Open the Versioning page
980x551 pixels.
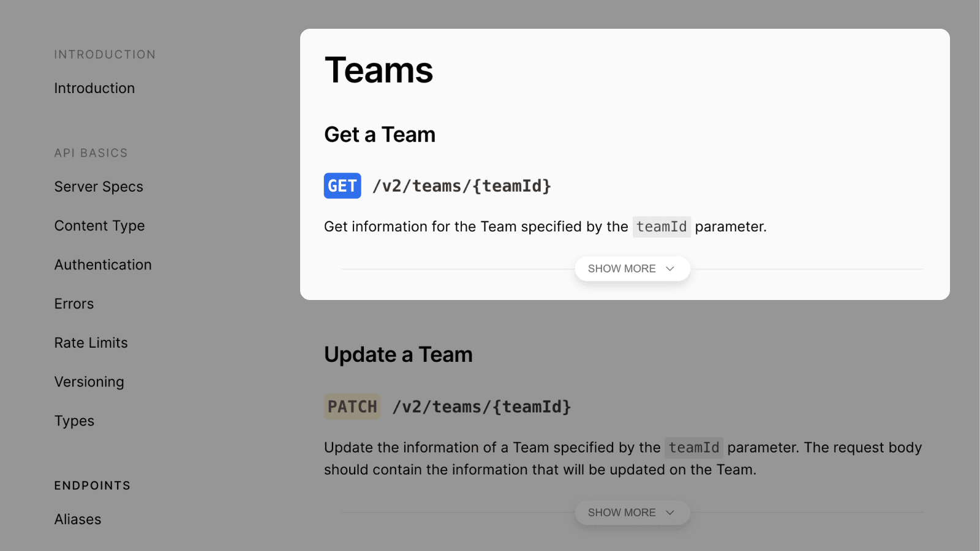click(x=89, y=382)
